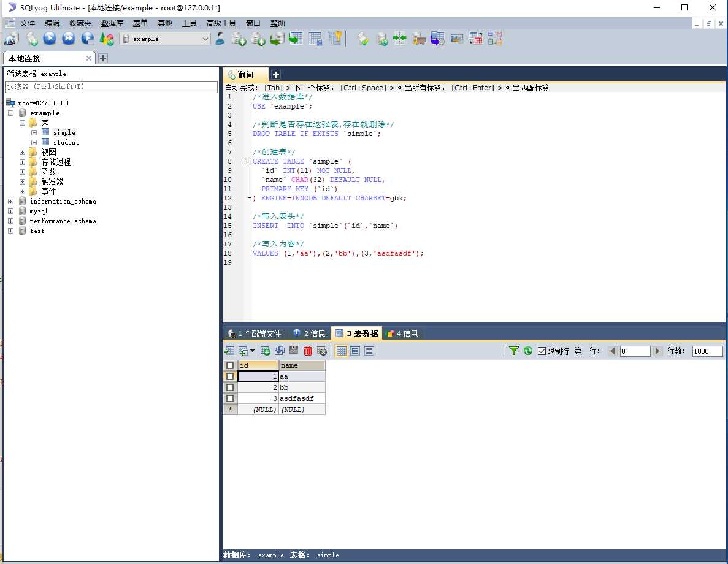Toggle the 限制行 limit rows checkbox
Image resolution: width=728 pixels, height=564 pixels.
tap(542, 351)
